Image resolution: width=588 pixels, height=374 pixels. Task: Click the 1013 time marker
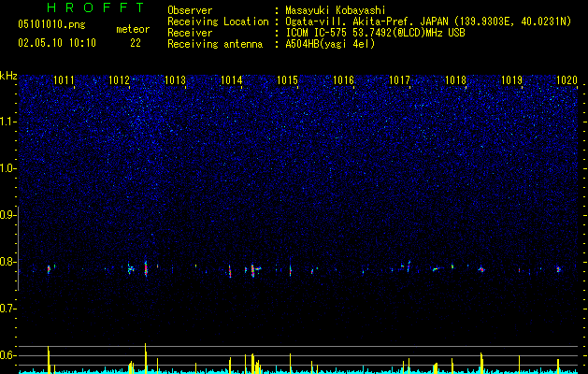(176, 79)
